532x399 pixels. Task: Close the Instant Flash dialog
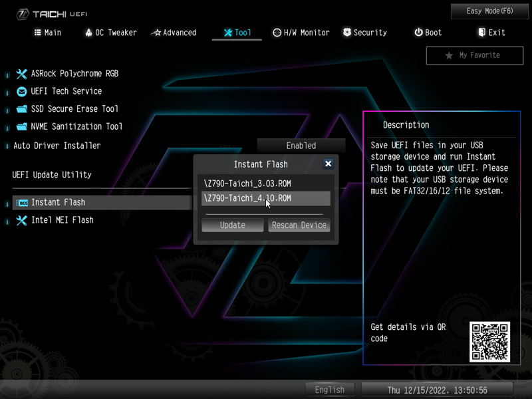[x=328, y=164]
